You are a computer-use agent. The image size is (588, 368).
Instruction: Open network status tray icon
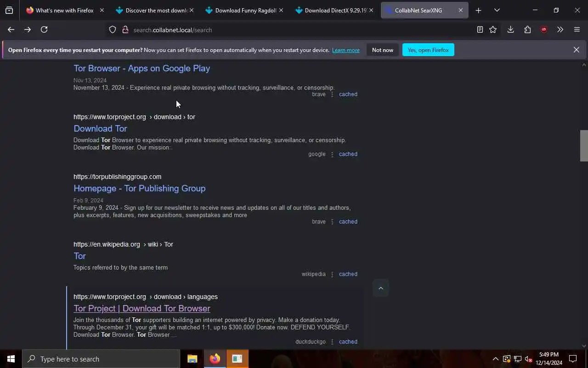(x=517, y=359)
